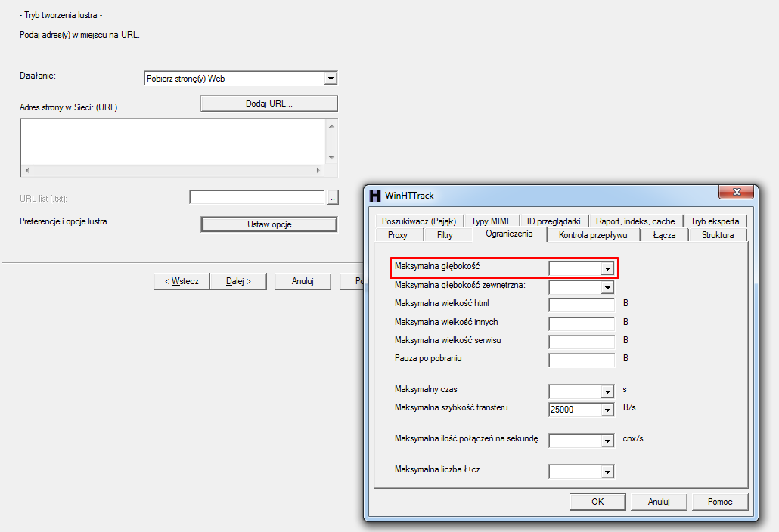Switch to the Typy MIME tab
Screen dimensions: 779x532
click(492, 221)
